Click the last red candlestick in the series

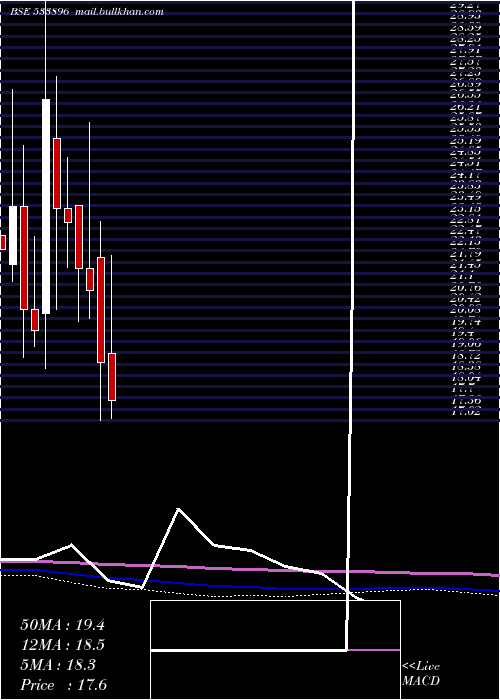[x=112, y=377]
